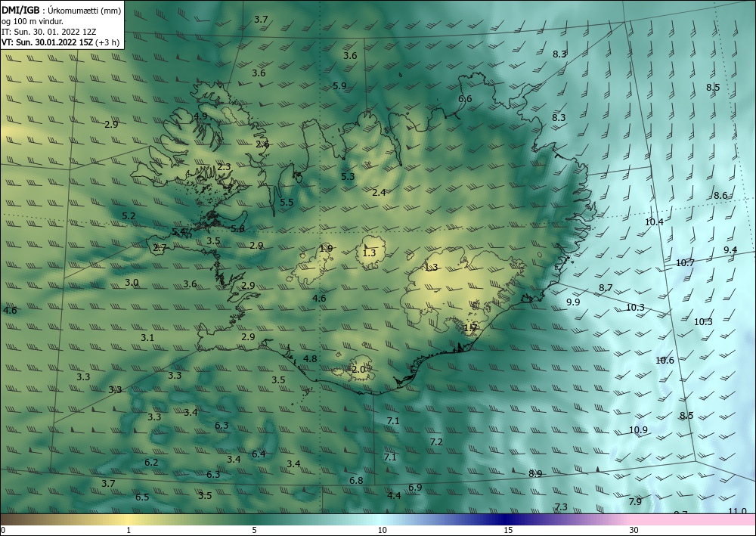
Task: Click the map value 10.7
Action: point(685,263)
